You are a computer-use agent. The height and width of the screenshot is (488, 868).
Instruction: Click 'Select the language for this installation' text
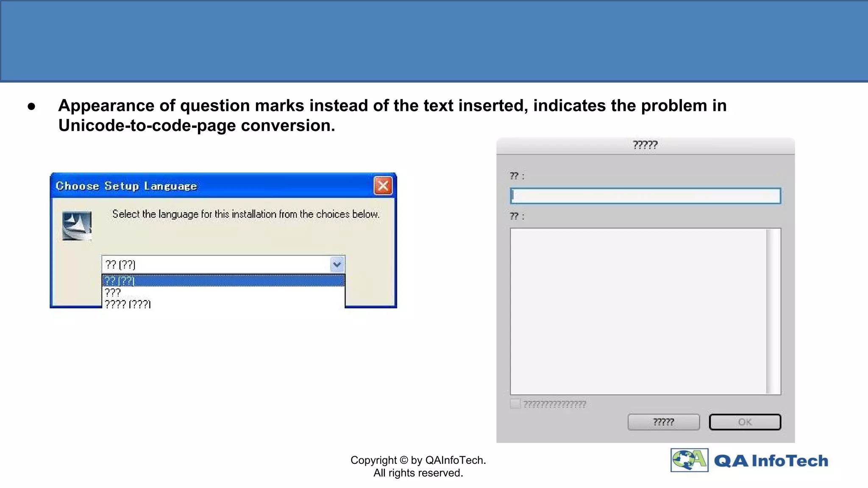click(x=246, y=214)
